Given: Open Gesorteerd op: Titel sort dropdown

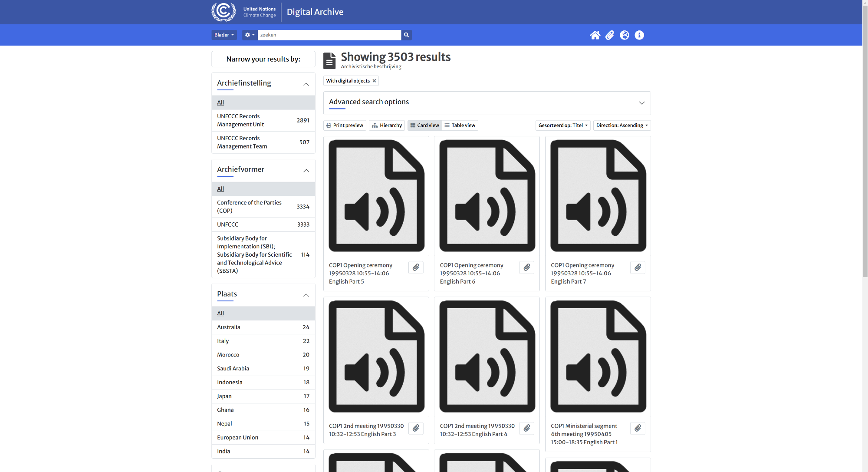Looking at the screenshot, I should pos(562,125).
